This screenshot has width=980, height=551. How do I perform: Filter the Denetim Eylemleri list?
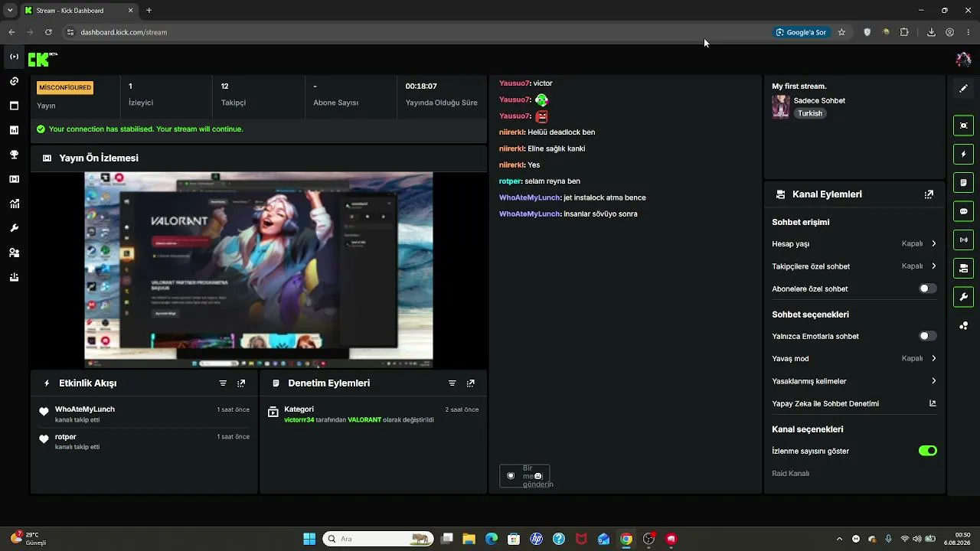(452, 383)
